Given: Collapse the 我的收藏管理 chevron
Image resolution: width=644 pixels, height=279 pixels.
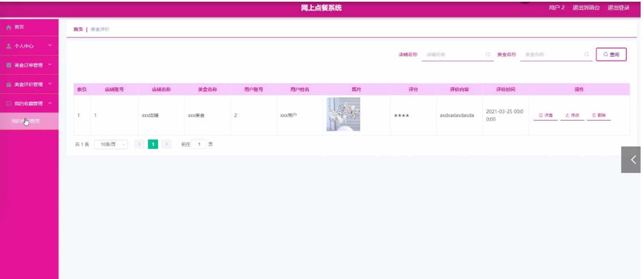Looking at the screenshot, I should [50, 103].
